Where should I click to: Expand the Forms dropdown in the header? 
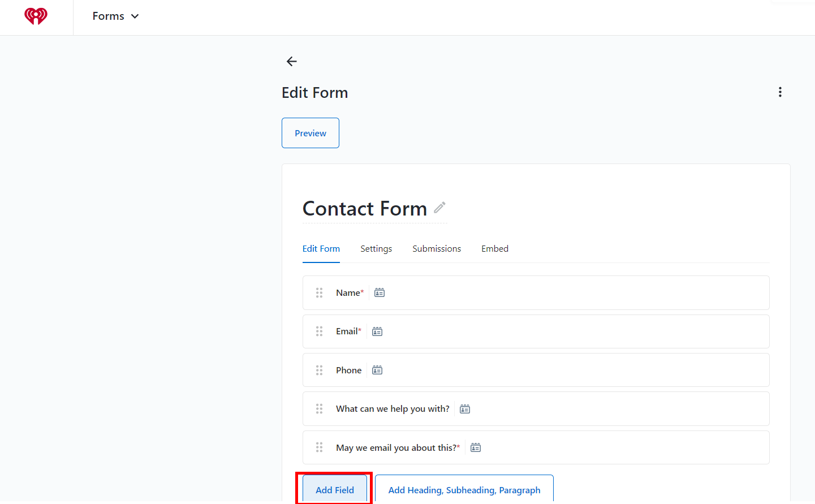pos(116,16)
